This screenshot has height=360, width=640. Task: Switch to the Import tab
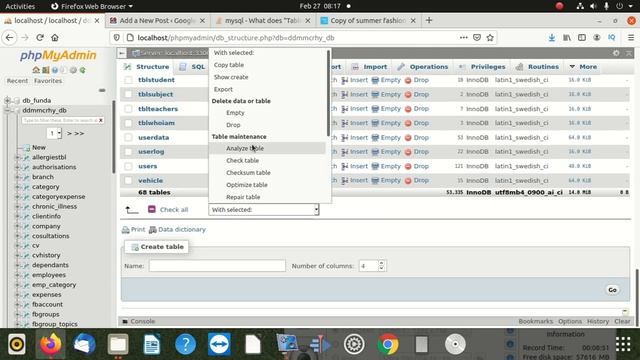[x=370, y=67]
